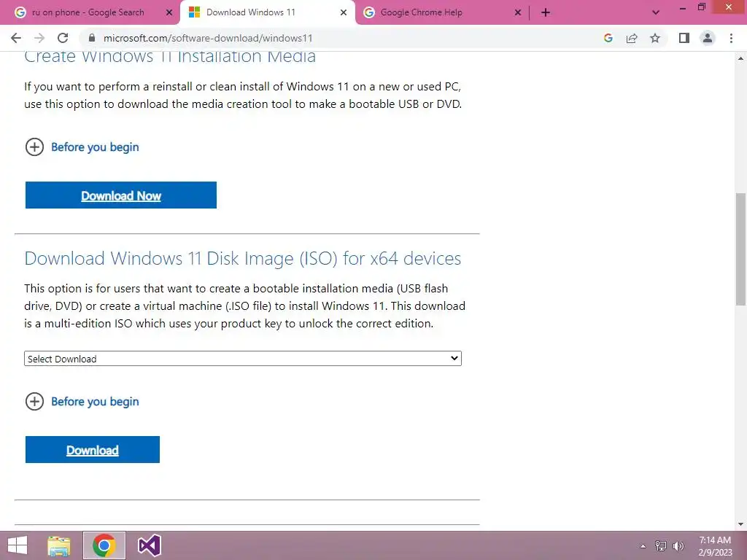The image size is (747, 560).
Task: Click the forward navigation arrow
Action: point(39,38)
